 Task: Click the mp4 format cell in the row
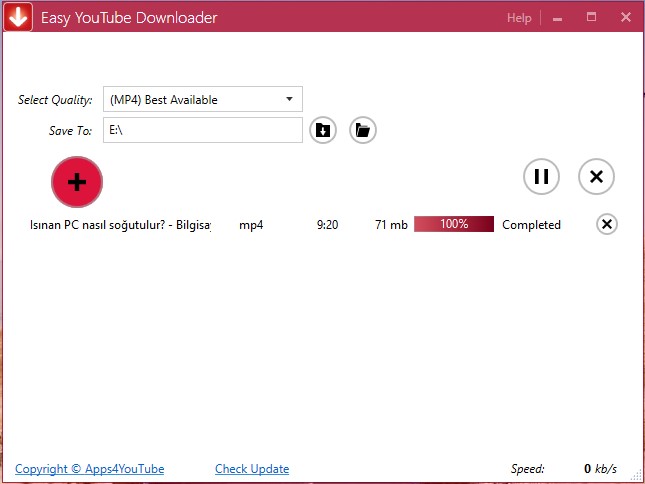[251, 225]
